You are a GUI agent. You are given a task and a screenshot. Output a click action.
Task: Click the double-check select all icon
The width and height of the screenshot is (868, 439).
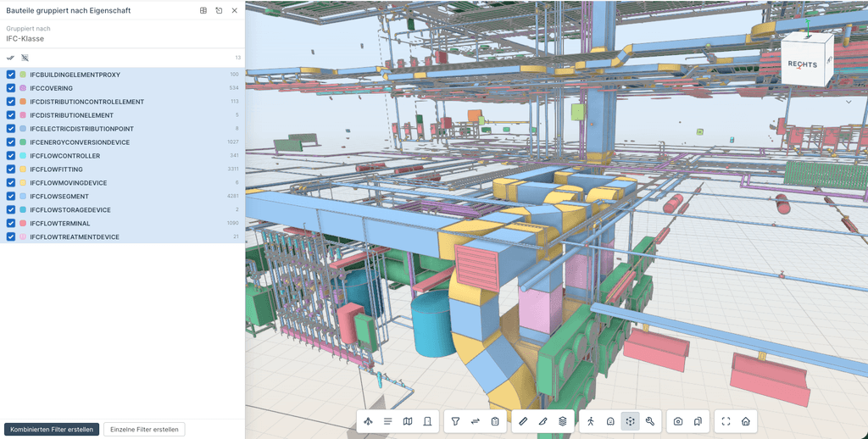(10, 58)
